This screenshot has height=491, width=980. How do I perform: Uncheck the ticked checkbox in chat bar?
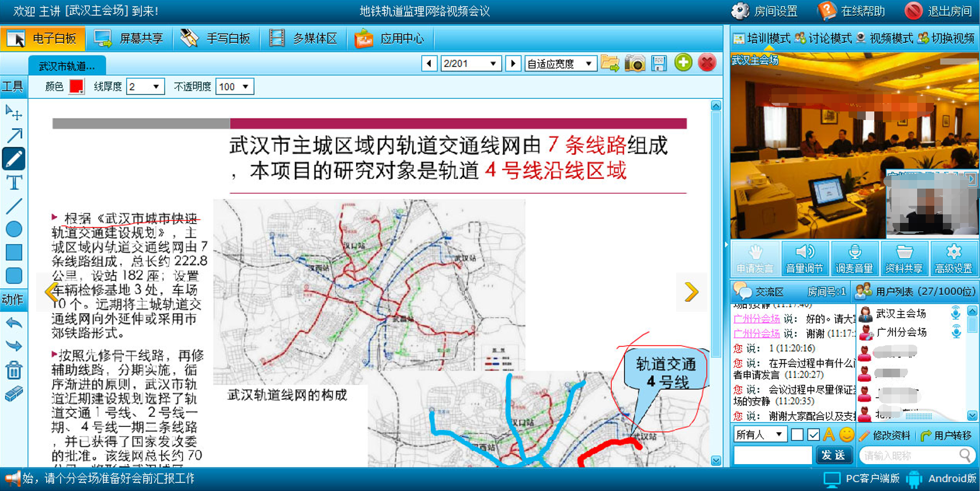(813, 435)
